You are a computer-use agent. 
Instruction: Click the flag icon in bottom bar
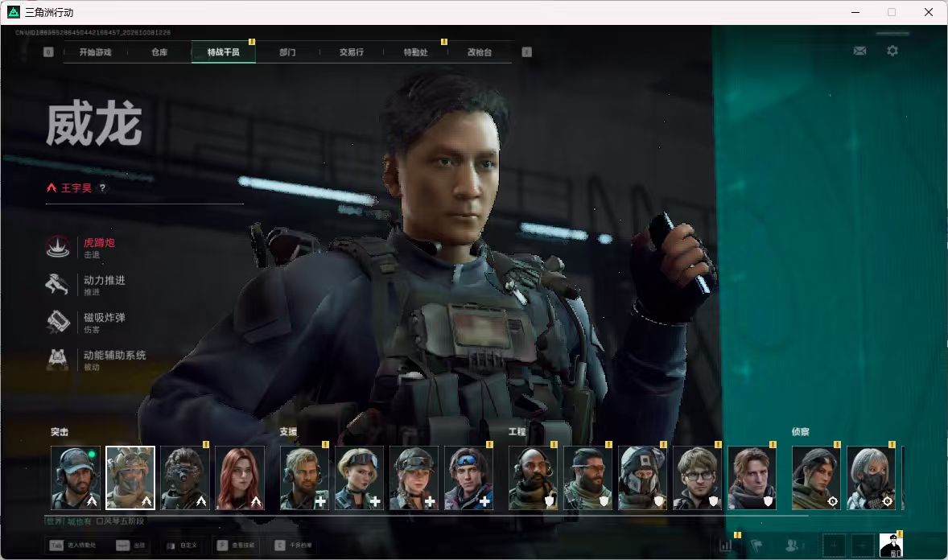tap(756, 546)
